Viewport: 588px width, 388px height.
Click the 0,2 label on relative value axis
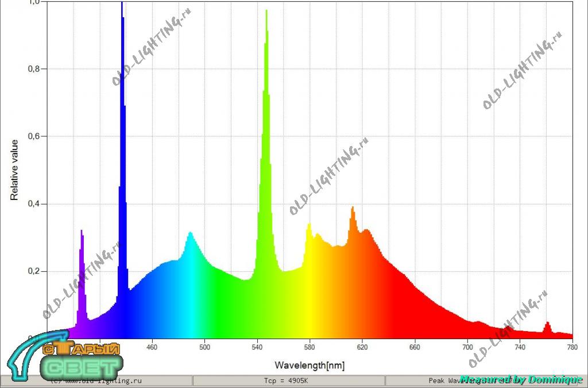tap(34, 271)
